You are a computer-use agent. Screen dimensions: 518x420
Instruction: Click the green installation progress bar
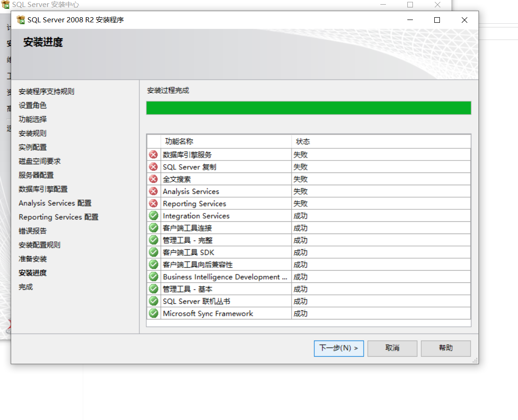[309, 108]
